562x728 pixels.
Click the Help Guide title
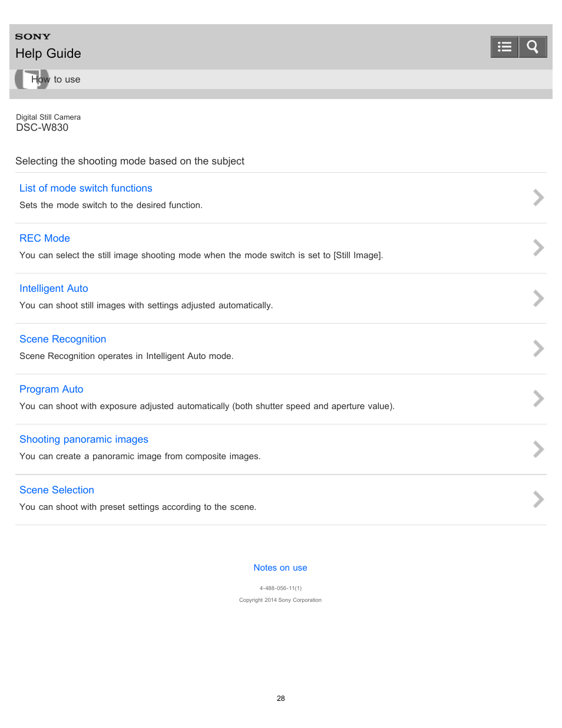[x=48, y=54]
